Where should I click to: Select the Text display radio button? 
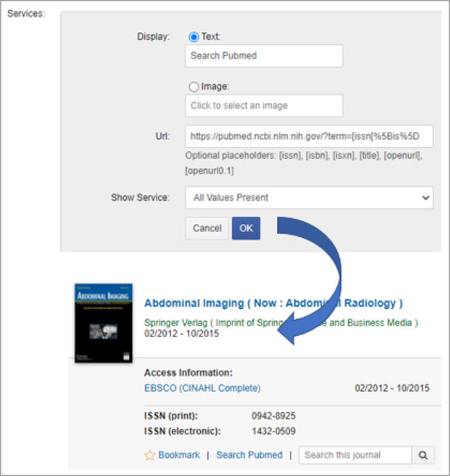click(x=194, y=37)
